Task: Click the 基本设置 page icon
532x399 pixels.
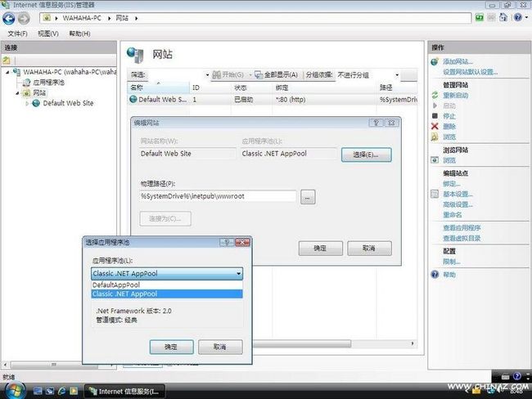Action: coord(435,195)
